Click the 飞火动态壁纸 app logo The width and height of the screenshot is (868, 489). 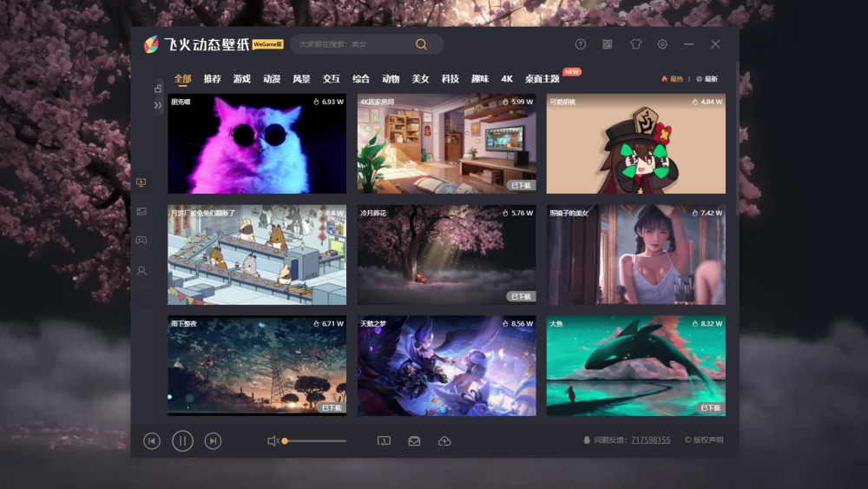(x=196, y=44)
